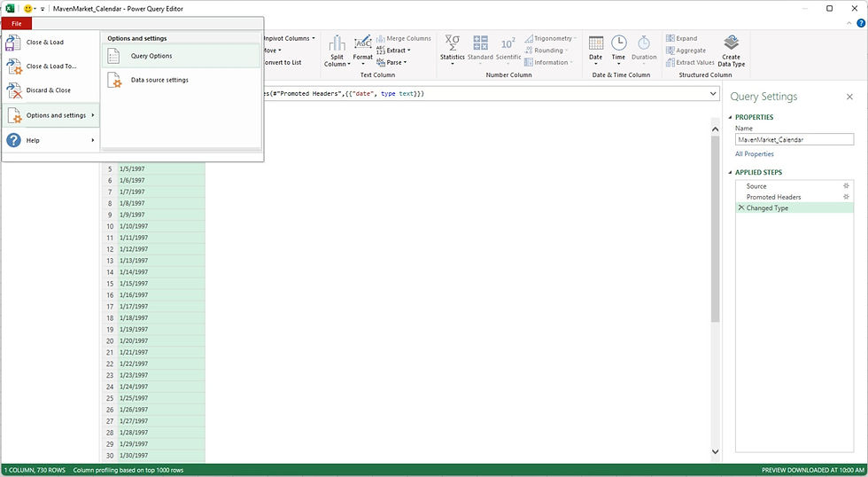Select the cell 1/25/1997

click(161, 398)
